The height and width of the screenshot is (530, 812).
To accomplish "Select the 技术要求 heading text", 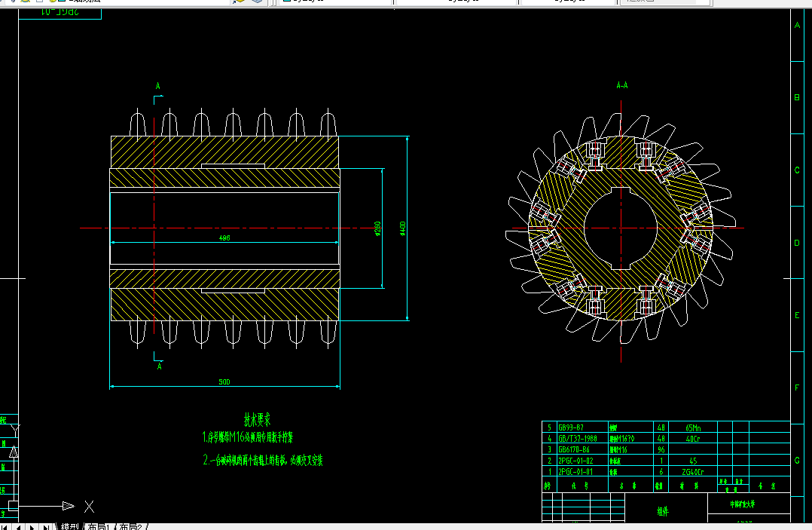I will click(258, 419).
